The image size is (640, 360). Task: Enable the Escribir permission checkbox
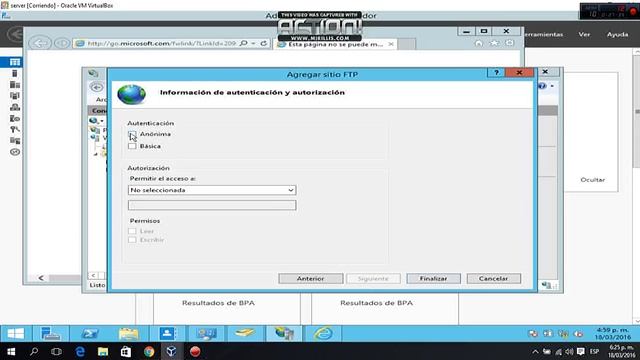[x=132, y=240]
